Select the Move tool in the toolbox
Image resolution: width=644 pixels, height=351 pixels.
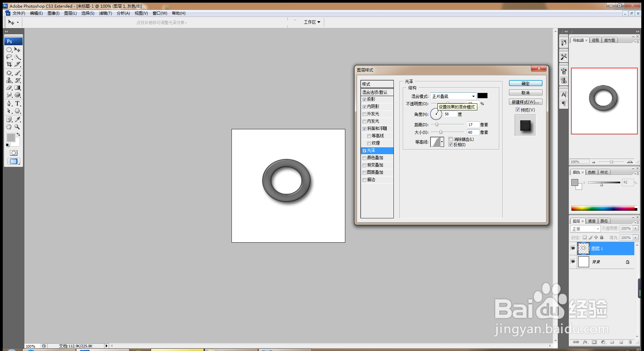pos(17,50)
